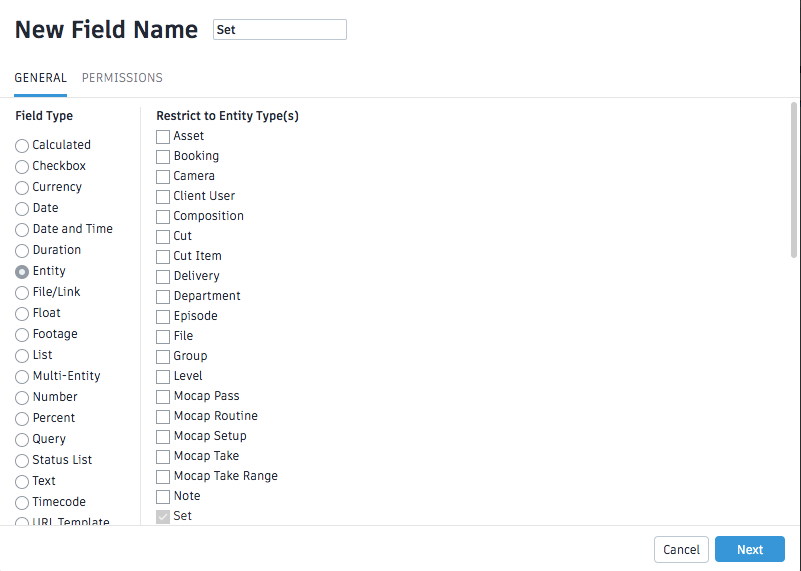The height and width of the screenshot is (571, 801).
Task: Click the Next button
Action: 749,550
